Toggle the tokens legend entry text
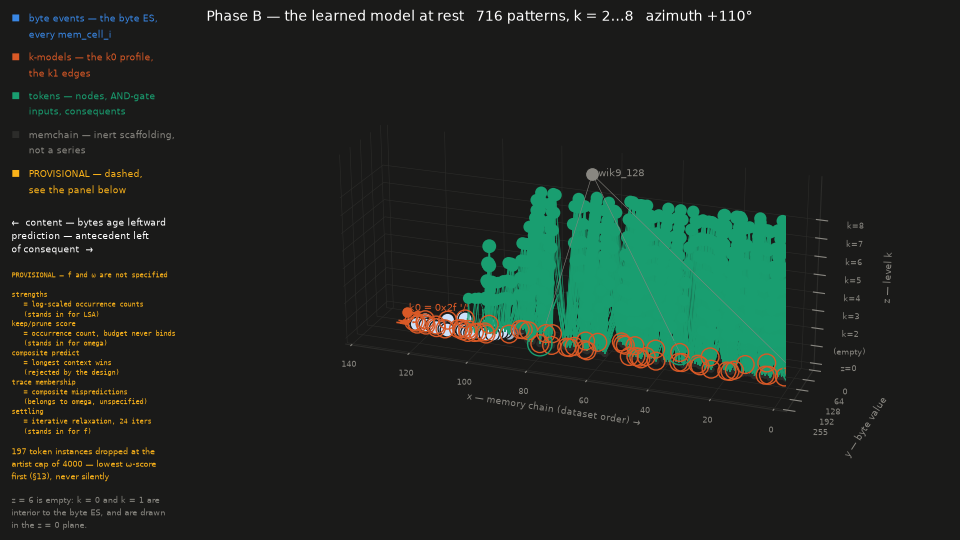This screenshot has height=540, width=960. [x=92, y=103]
